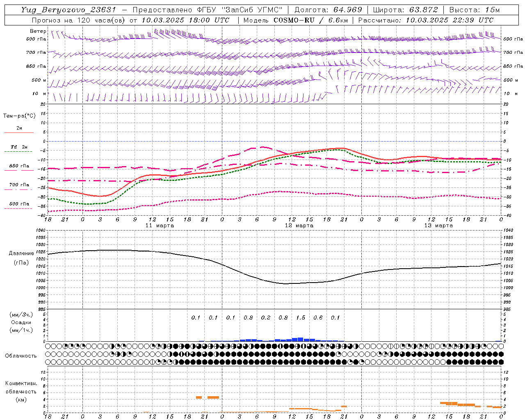The image size is (525, 420).
Task: Click the 13 марта date label
Action: coord(438,226)
